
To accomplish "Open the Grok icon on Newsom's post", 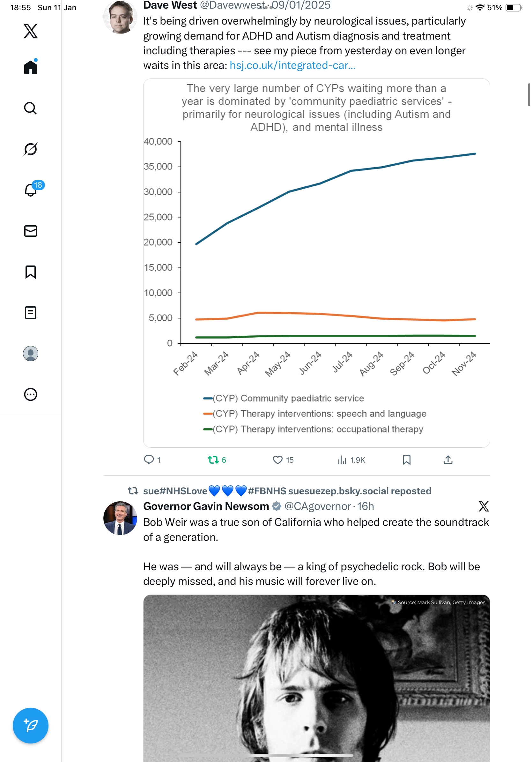I will [x=484, y=506].
